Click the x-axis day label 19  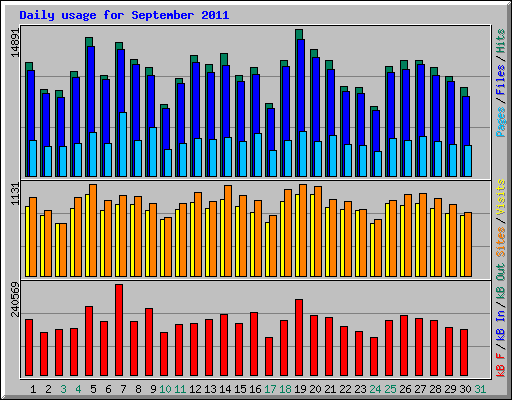(x=300, y=389)
